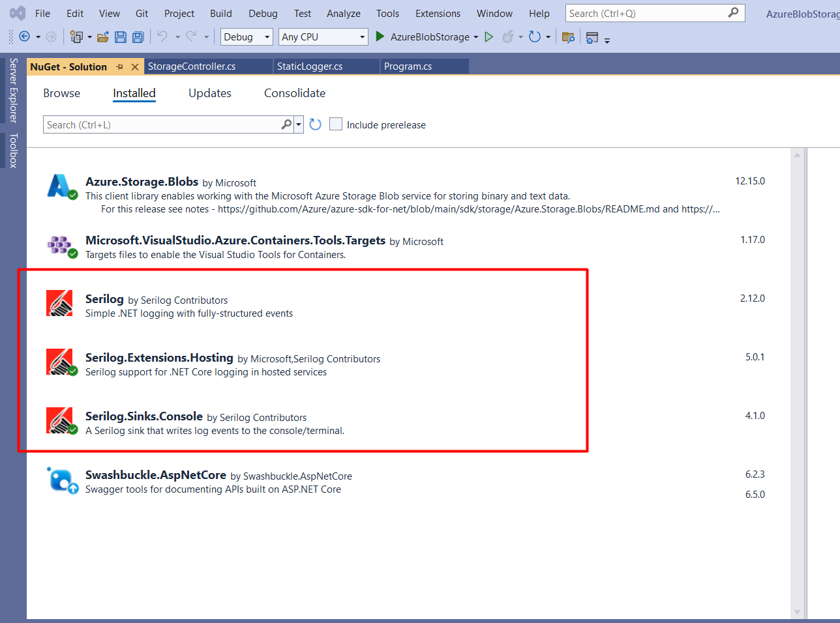
Task: Open the Extensions menu
Action: tap(438, 13)
